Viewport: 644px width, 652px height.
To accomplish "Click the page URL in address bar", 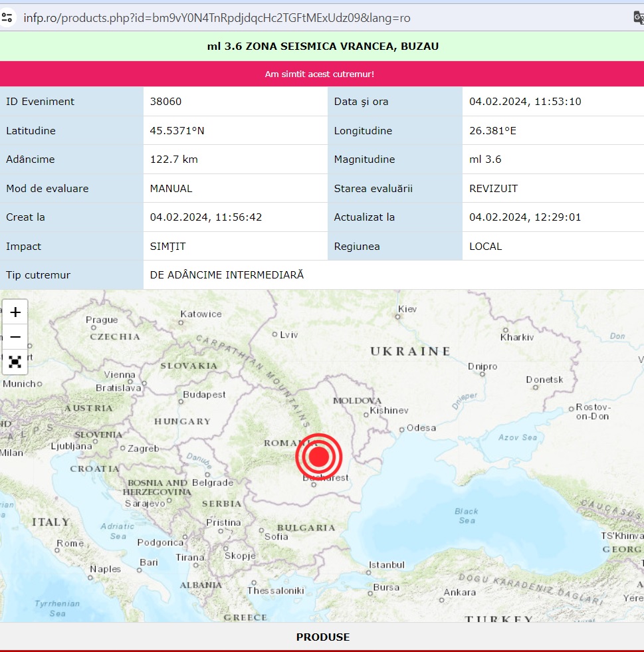I will [x=217, y=17].
